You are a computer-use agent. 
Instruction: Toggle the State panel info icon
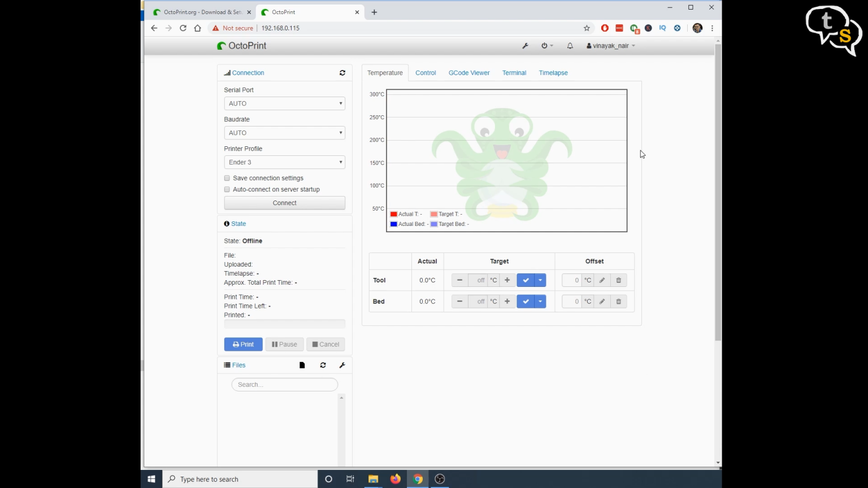(226, 224)
